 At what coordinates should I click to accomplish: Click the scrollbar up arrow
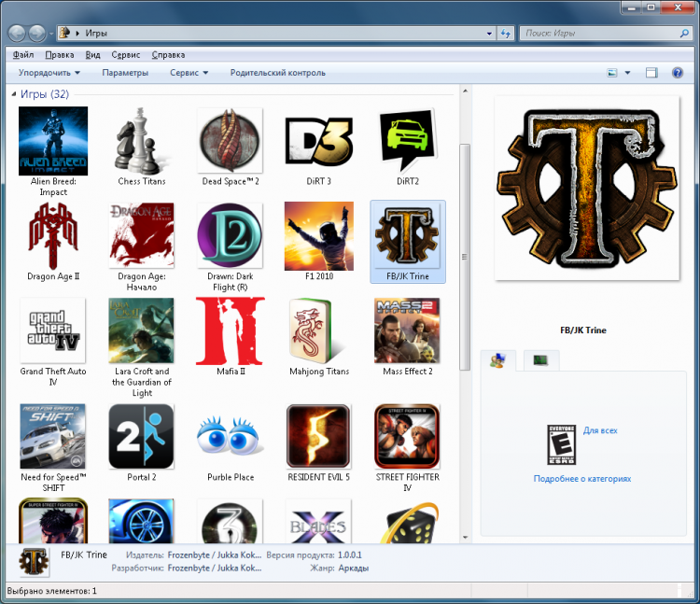[465, 91]
